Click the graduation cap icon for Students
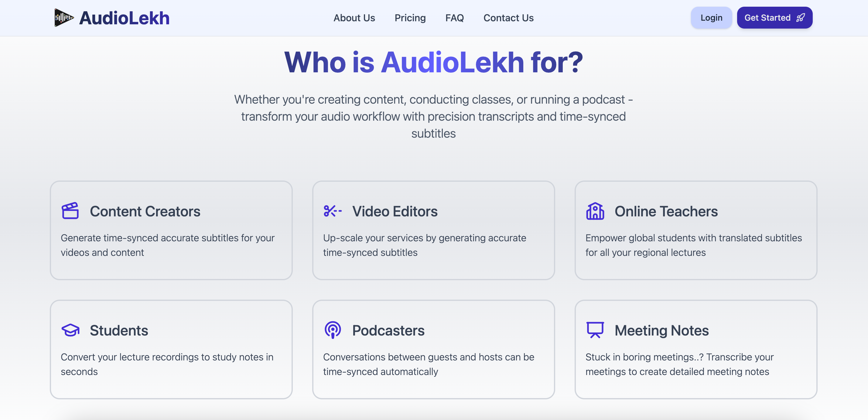 click(x=70, y=330)
